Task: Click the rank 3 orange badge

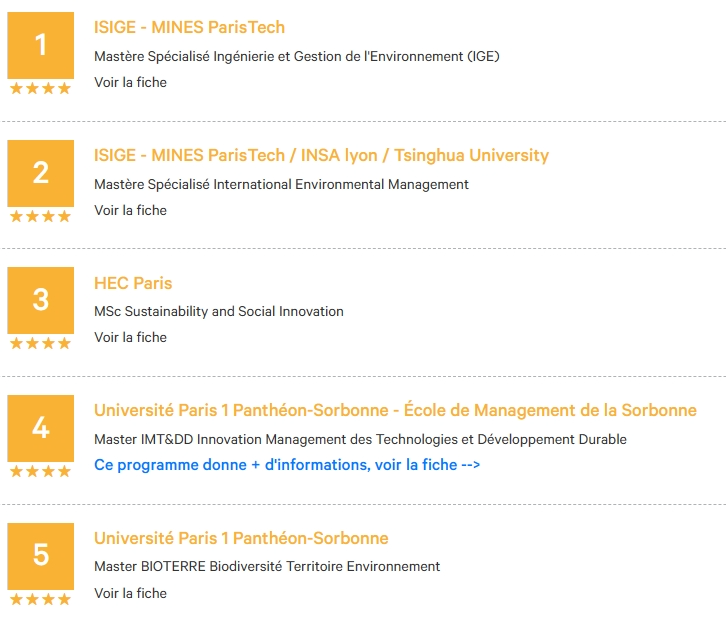Action: (41, 300)
